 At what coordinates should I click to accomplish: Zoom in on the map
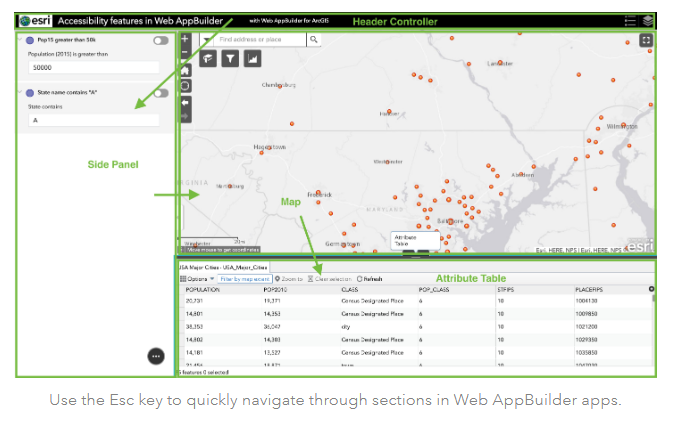pyautogui.click(x=185, y=39)
